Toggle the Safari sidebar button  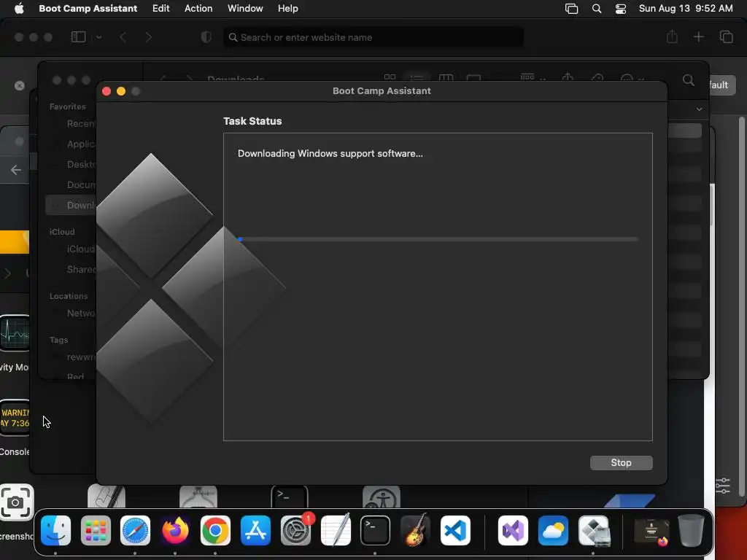tap(78, 37)
